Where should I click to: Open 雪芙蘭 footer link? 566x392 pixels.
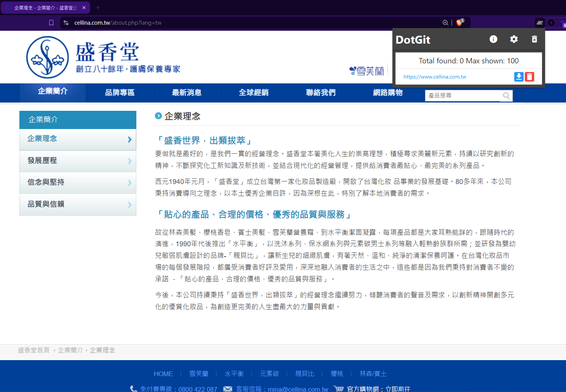tap(199, 374)
